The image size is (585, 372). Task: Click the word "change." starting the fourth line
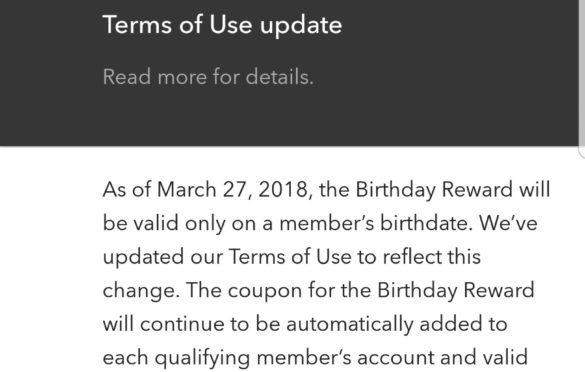141,291
